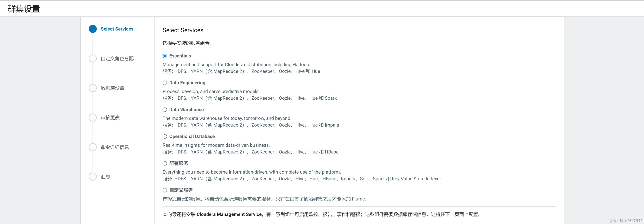Pick the Operational Database option
The height and width of the screenshot is (224, 644).
point(165,136)
